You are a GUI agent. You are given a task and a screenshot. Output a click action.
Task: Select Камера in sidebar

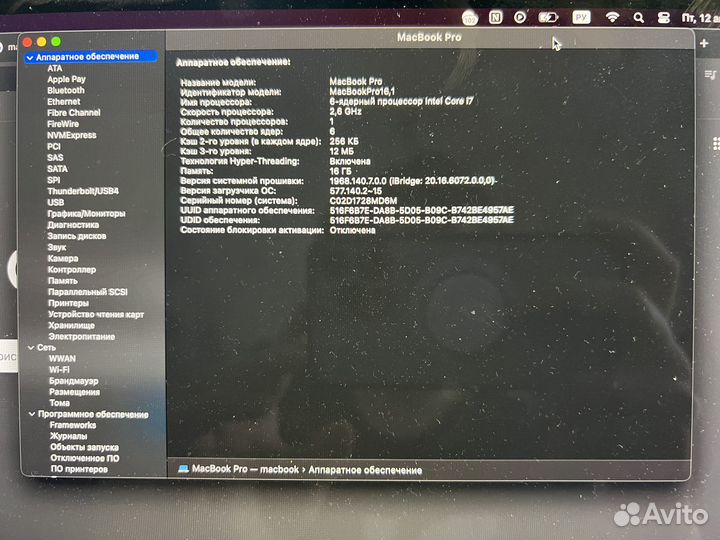(63, 259)
